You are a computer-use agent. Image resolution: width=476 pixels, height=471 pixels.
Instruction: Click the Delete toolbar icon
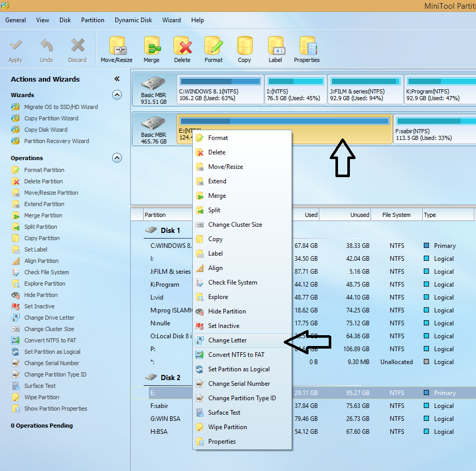point(182,50)
